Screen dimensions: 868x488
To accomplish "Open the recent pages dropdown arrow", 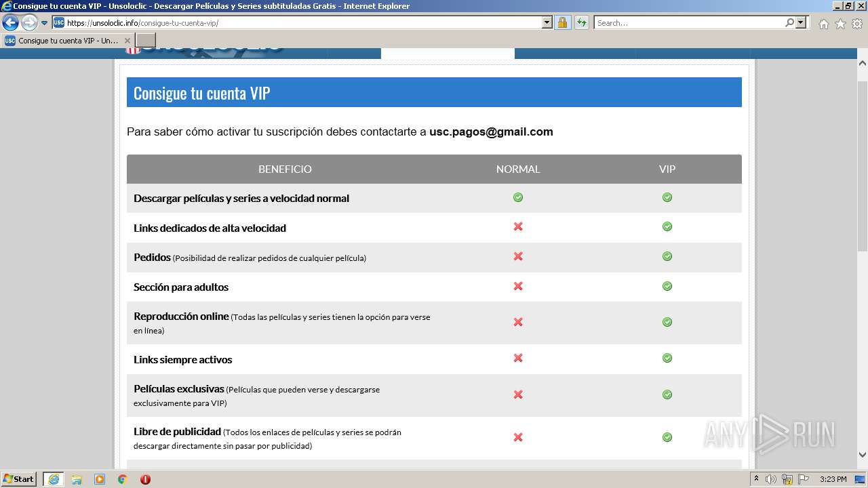I will point(45,23).
